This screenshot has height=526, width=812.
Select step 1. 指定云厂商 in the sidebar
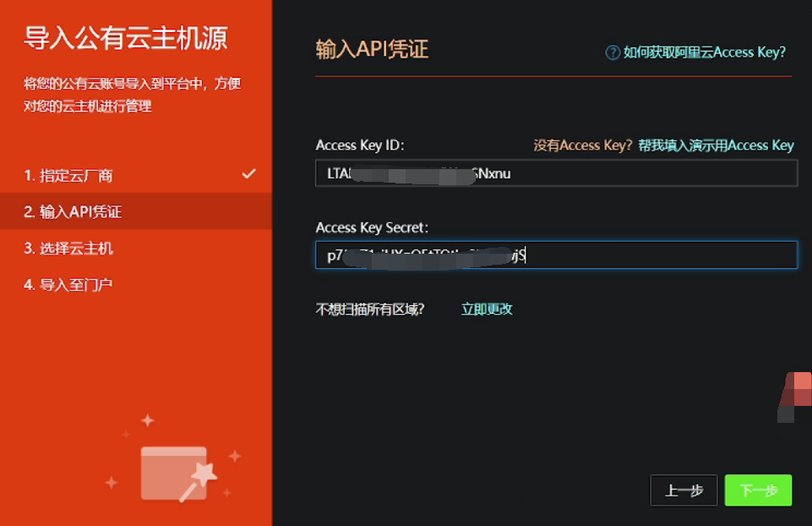(x=68, y=176)
